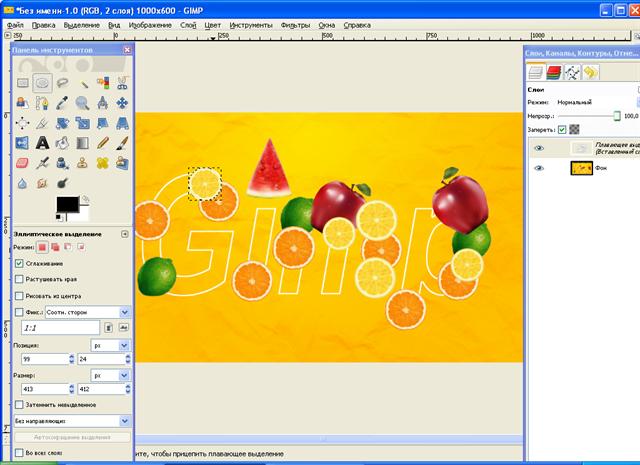This screenshot has height=465, width=640.
Task: Enable the Во всех слоях checkbox
Action: coord(19,453)
